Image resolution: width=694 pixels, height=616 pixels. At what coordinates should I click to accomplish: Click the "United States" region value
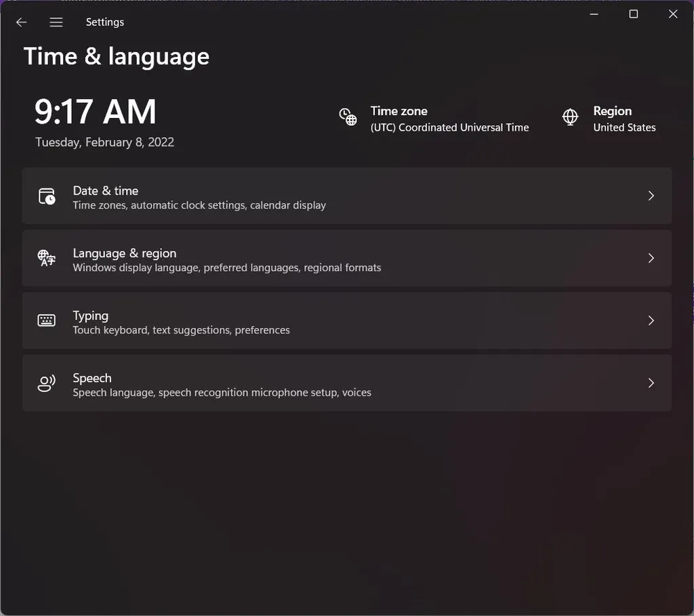coord(624,127)
